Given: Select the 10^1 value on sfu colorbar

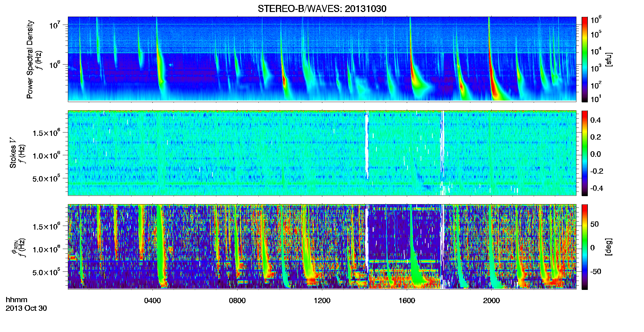Looking at the screenshot, I should pos(596,99).
